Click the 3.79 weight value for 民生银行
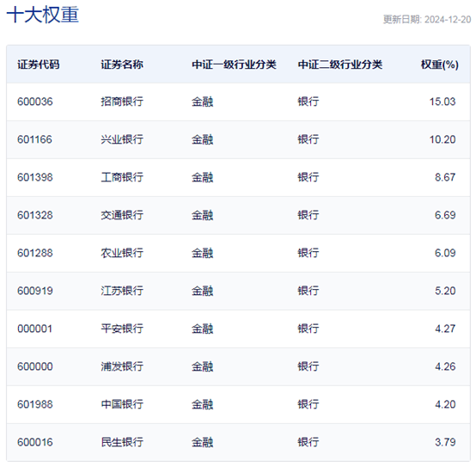This screenshot has width=476, height=467. [x=445, y=442]
